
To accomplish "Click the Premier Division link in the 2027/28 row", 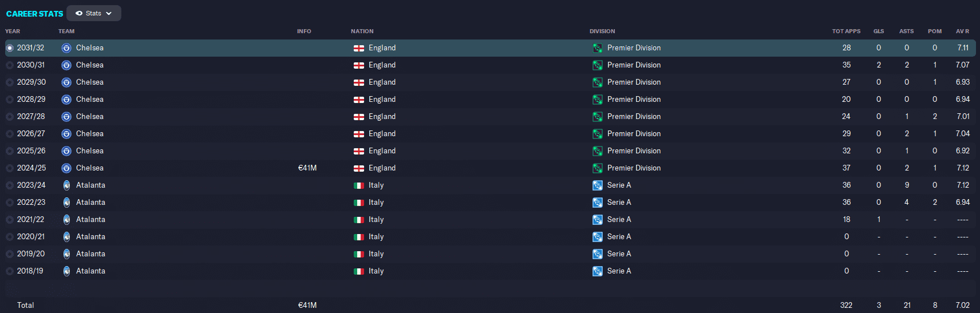I will 634,117.
